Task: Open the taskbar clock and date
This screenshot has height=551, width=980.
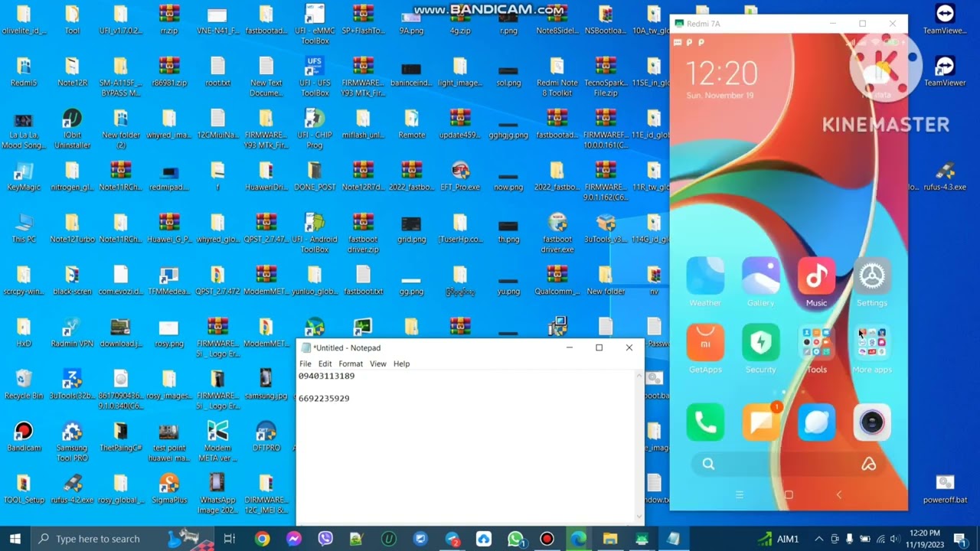Action: [x=926, y=539]
